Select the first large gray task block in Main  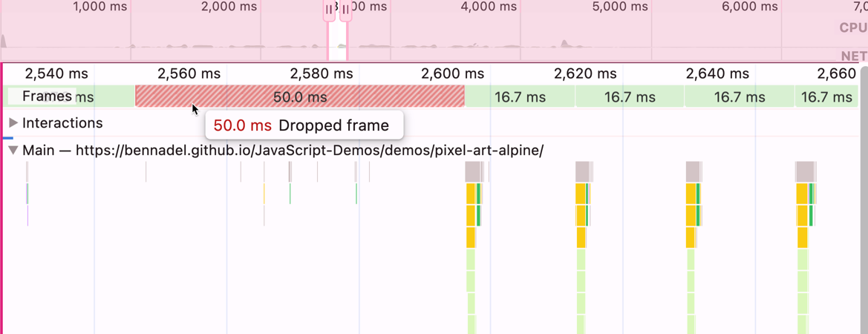point(472,171)
